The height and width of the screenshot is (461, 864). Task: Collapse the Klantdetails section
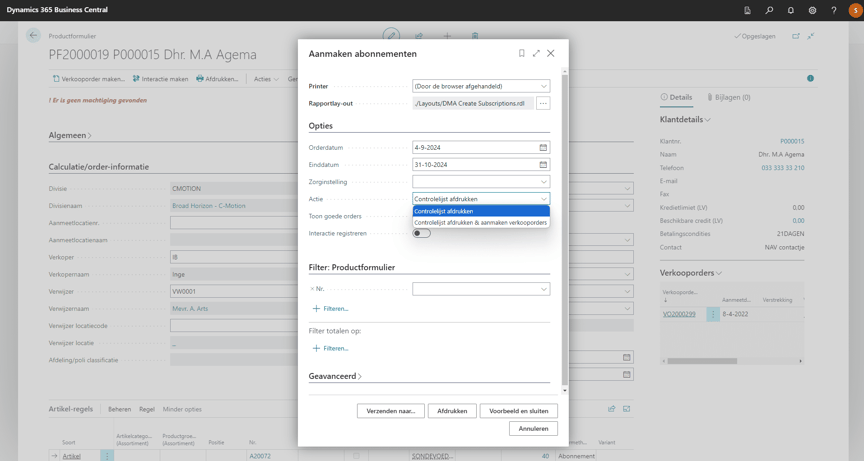[x=685, y=120]
